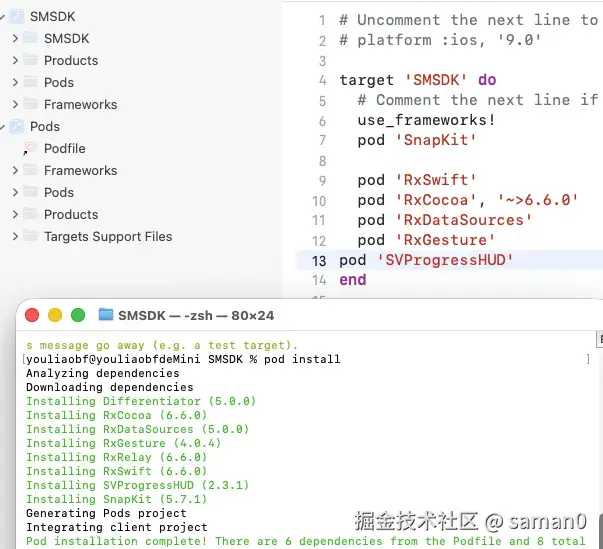
Task: Click the folder icon of Frameworks under the Pods project
Action: (x=30, y=170)
